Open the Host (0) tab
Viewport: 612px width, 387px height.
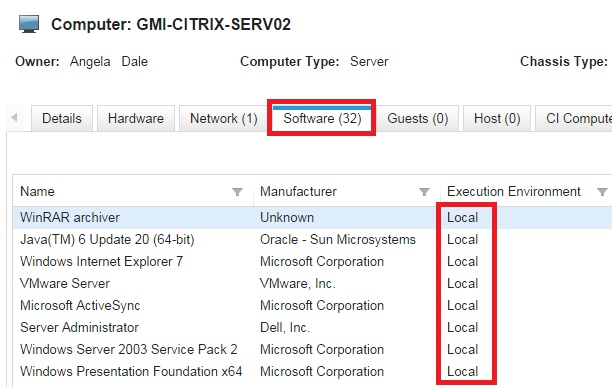coord(497,118)
